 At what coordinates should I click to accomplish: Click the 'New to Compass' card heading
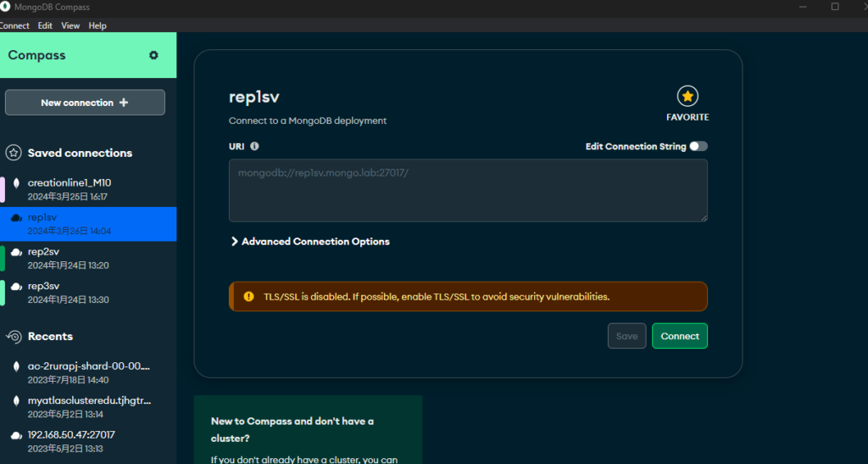[x=292, y=430]
